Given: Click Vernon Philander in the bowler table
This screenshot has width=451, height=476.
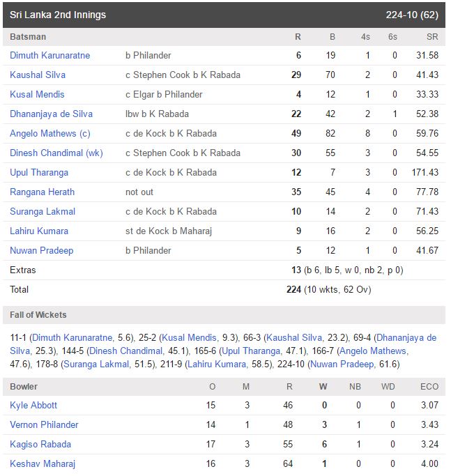Looking at the screenshot, I should (44, 424).
